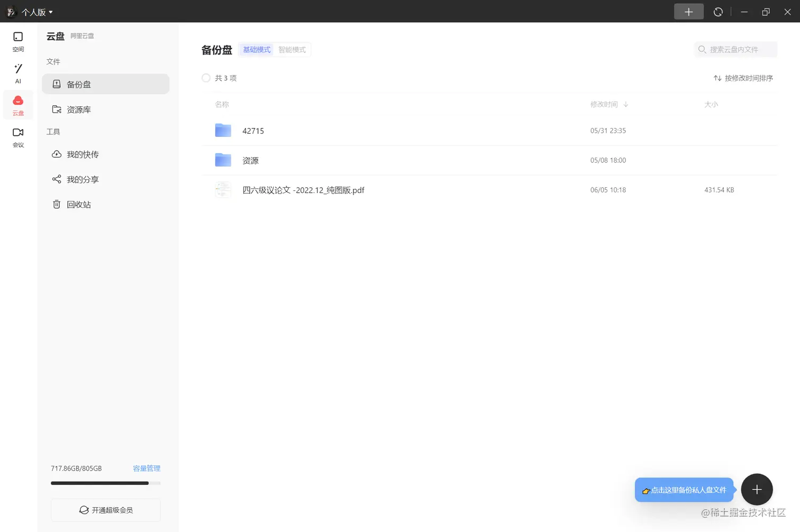Open the 空间 workspace icon
Viewport: 800px width, 532px height.
(x=18, y=41)
